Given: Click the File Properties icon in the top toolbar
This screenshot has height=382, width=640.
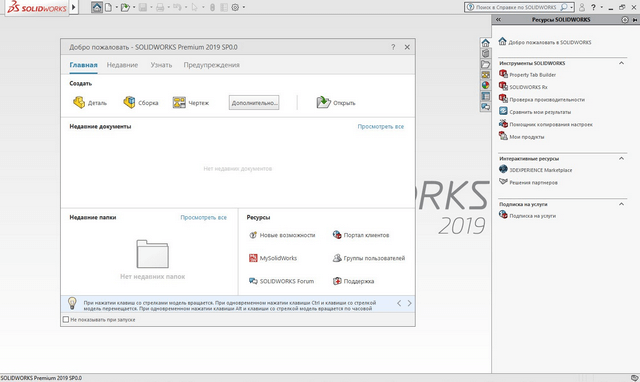Looking at the screenshot, I should 224,7.
